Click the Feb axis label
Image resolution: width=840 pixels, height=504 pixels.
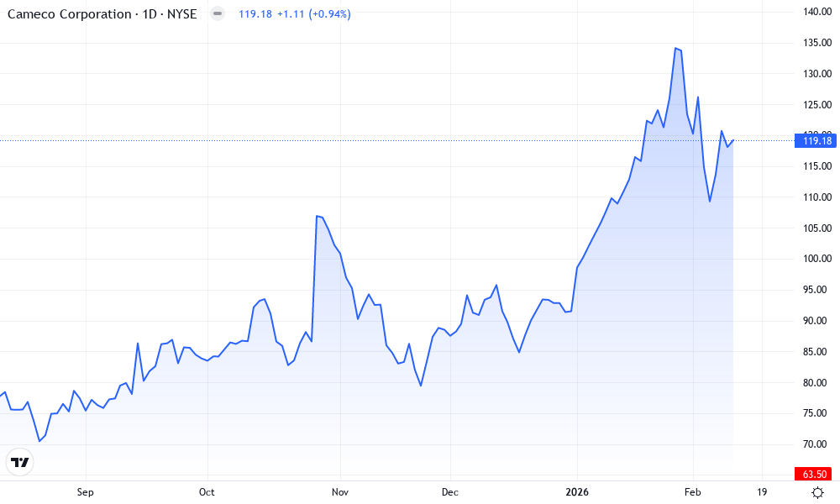pyautogui.click(x=694, y=492)
